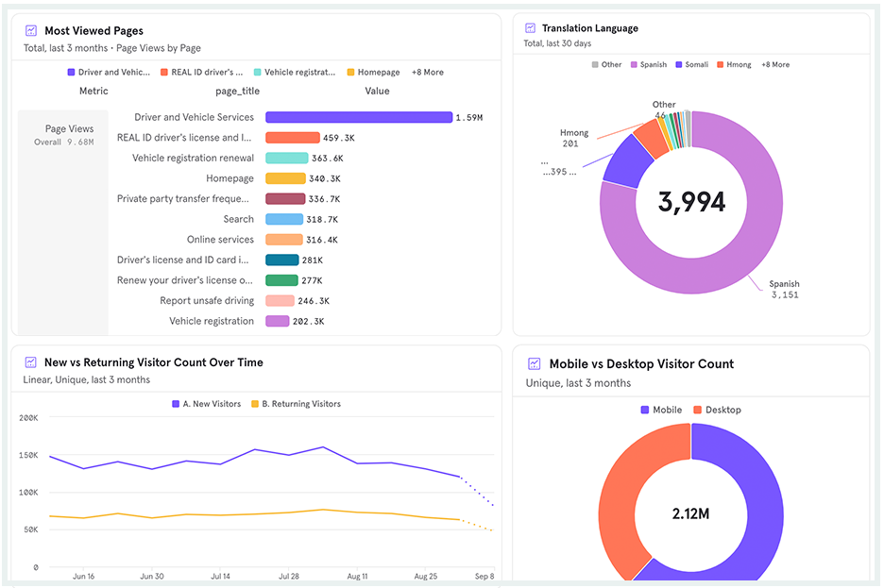The height and width of the screenshot is (588, 884).
Task: Click the page_title column header
Action: pyautogui.click(x=237, y=92)
